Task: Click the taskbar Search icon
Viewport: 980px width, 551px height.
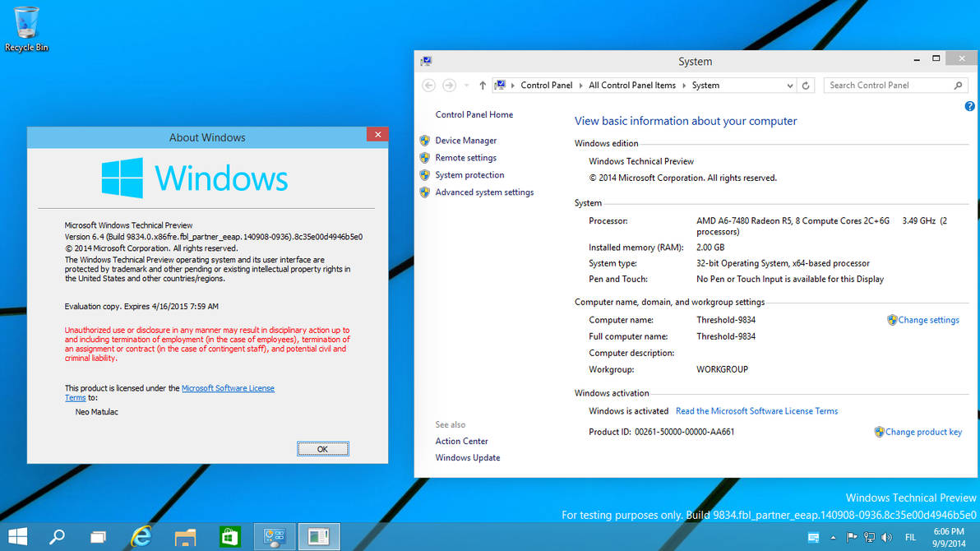Action: (x=57, y=537)
